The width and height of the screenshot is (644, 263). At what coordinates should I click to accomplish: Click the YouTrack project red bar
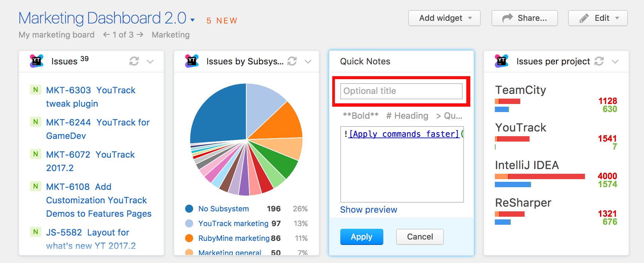[x=513, y=139]
